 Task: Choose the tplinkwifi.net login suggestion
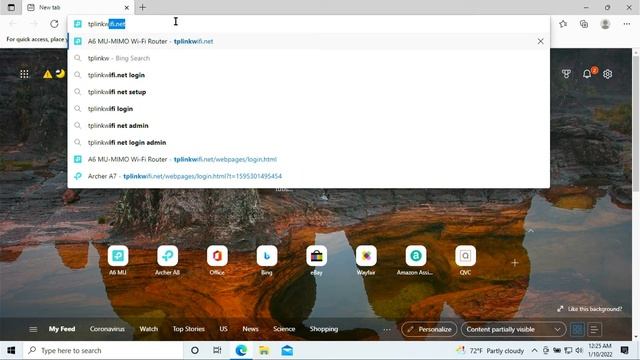click(309, 75)
